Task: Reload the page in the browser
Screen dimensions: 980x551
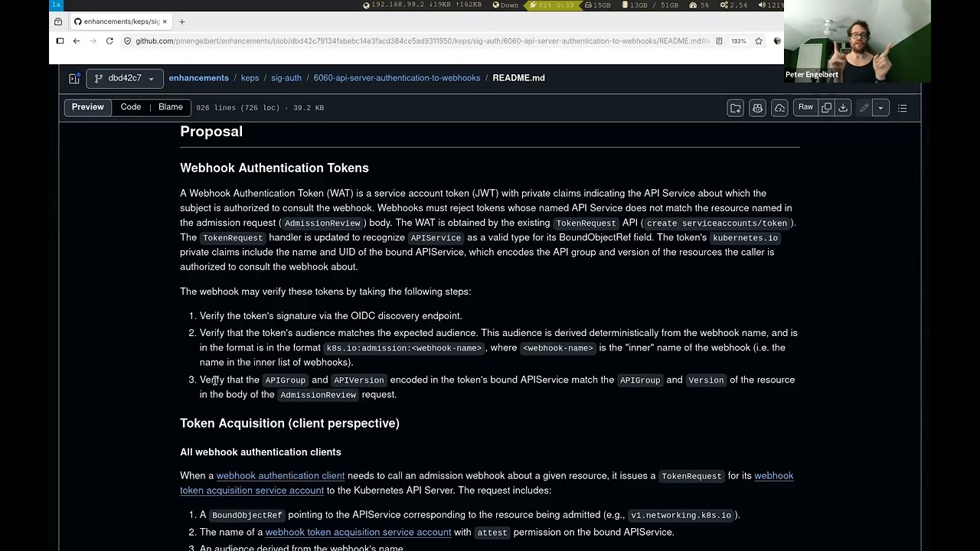Action: [x=109, y=41]
